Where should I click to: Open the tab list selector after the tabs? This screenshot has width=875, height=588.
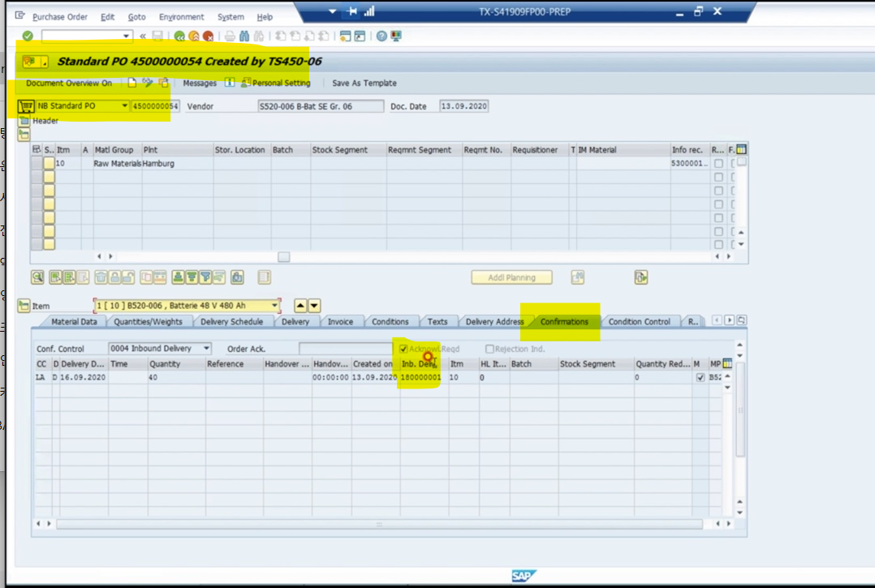[742, 320]
